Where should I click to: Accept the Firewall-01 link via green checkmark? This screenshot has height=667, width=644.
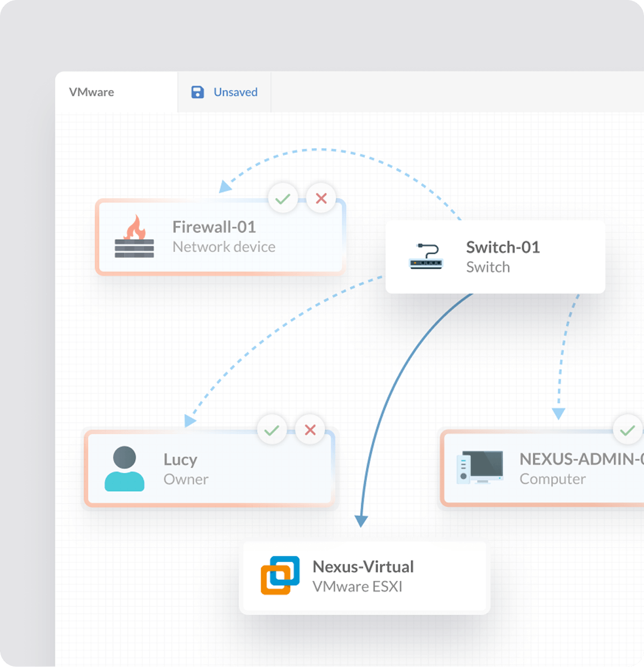283,198
